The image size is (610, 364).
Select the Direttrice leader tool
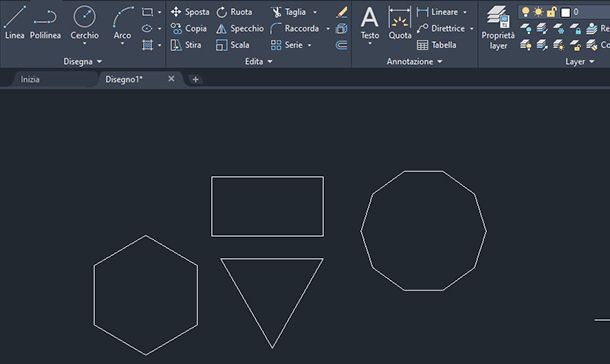pos(441,28)
